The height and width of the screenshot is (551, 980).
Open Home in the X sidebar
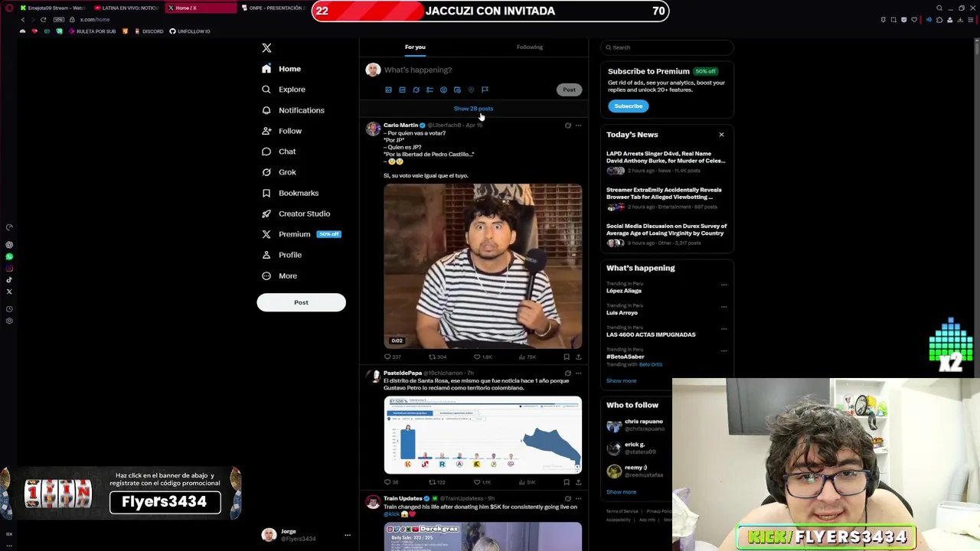click(x=281, y=69)
